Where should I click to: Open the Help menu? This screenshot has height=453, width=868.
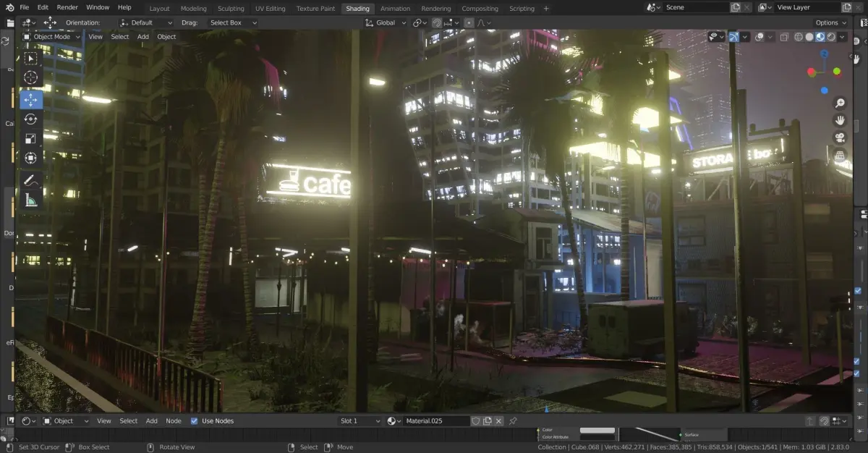[x=124, y=7]
